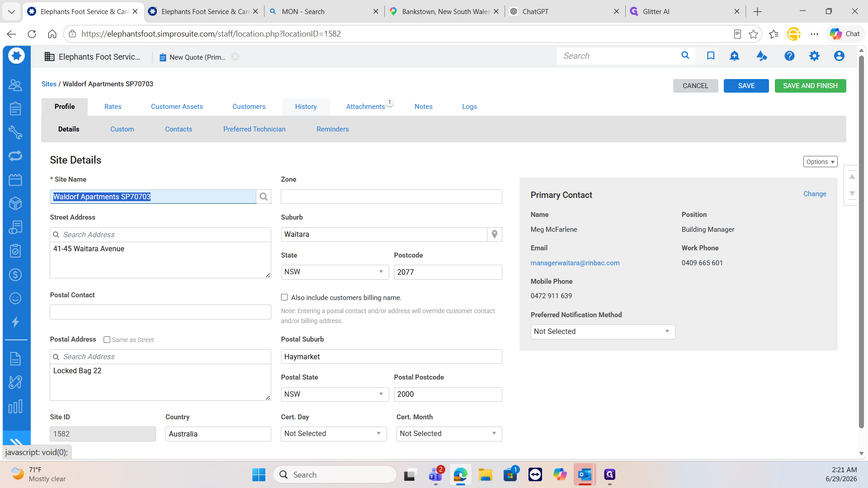Open the user profile icon
Screen dimensions: 868x488
click(839, 56)
